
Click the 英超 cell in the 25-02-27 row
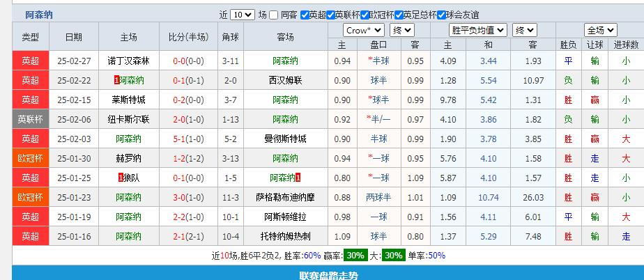[x=31, y=61]
